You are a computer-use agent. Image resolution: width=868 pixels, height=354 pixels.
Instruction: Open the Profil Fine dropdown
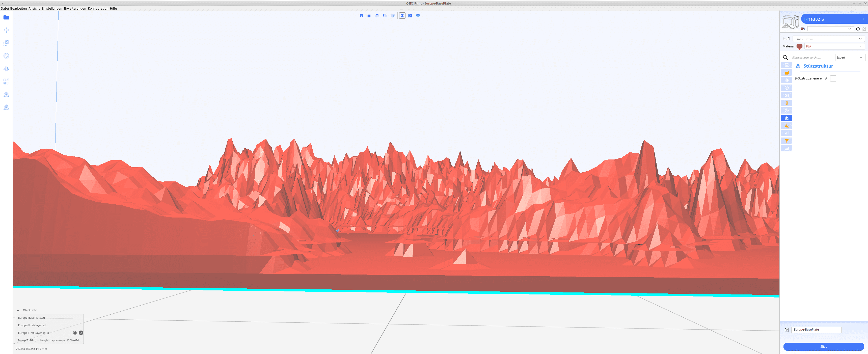[x=828, y=39]
